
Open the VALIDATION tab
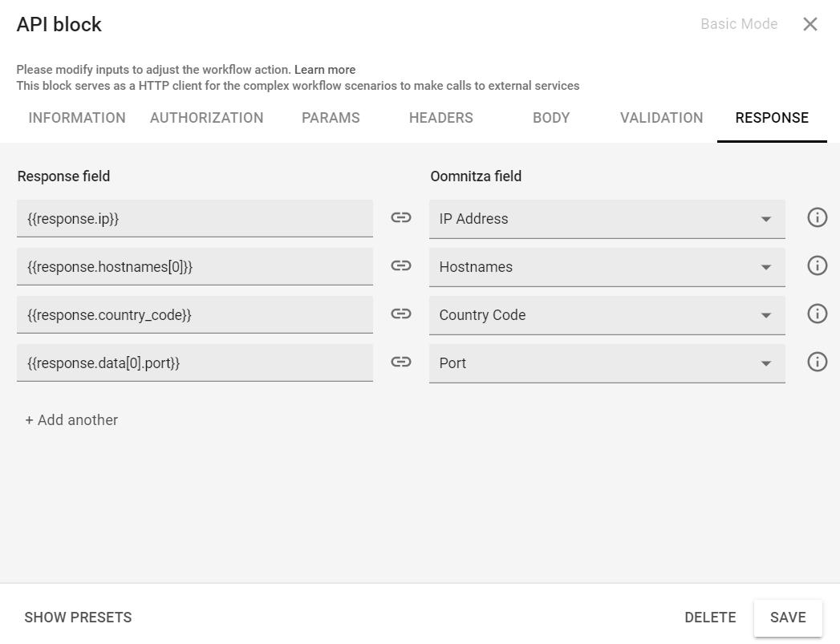[x=661, y=118]
